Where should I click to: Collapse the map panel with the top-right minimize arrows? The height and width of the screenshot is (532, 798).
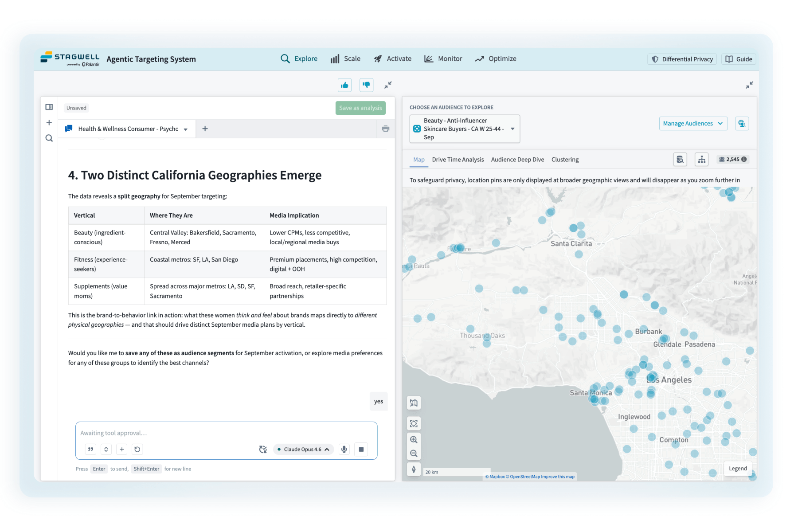749,85
